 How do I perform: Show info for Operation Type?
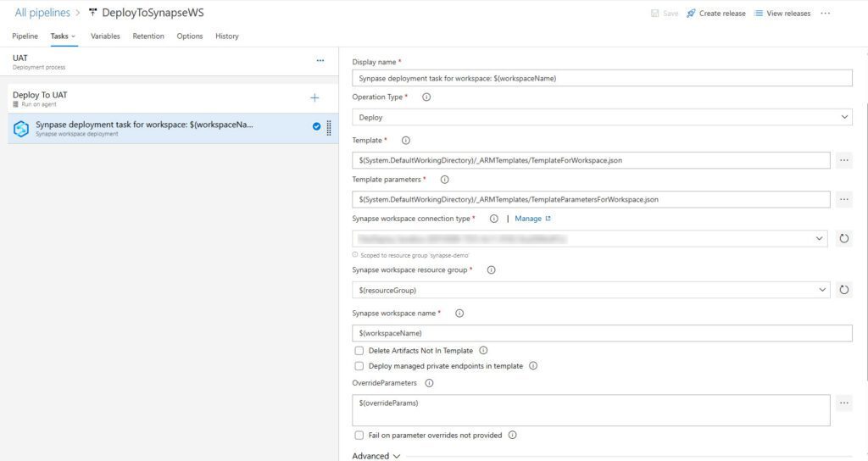point(426,97)
